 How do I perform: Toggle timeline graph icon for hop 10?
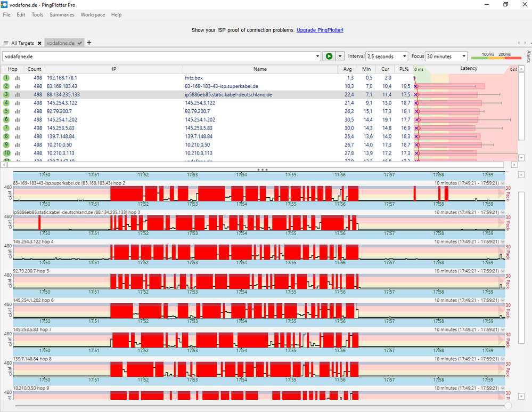17,153
